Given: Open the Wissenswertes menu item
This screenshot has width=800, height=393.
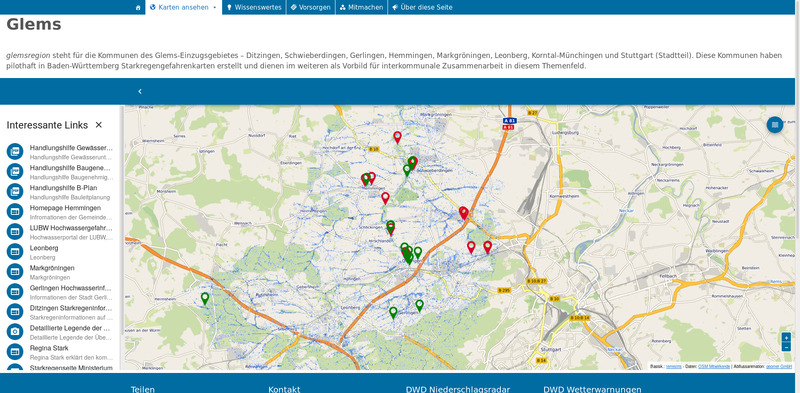Looking at the screenshot, I should pyautogui.click(x=254, y=7).
